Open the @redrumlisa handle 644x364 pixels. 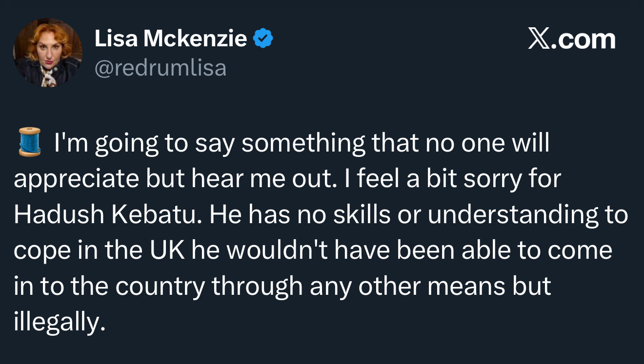pos(160,68)
